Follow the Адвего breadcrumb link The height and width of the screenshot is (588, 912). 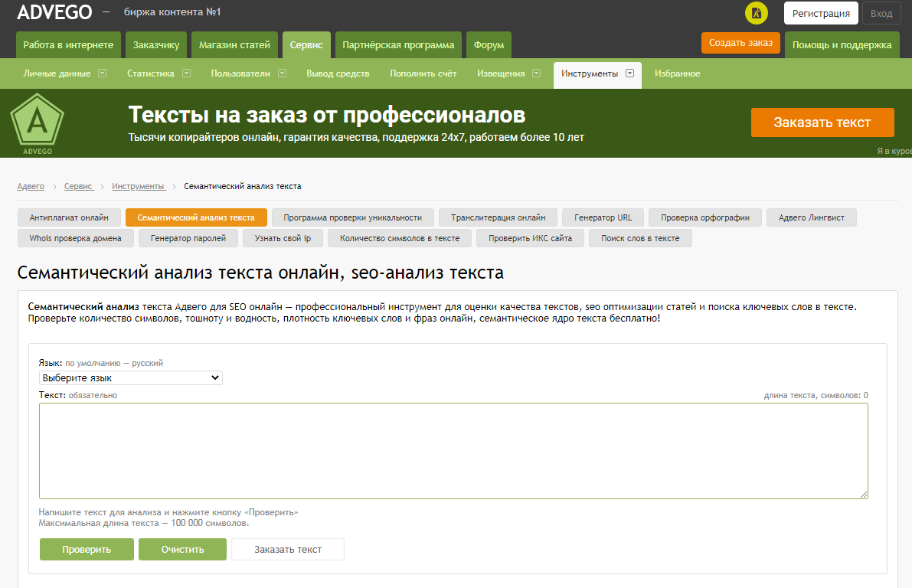coord(30,186)
